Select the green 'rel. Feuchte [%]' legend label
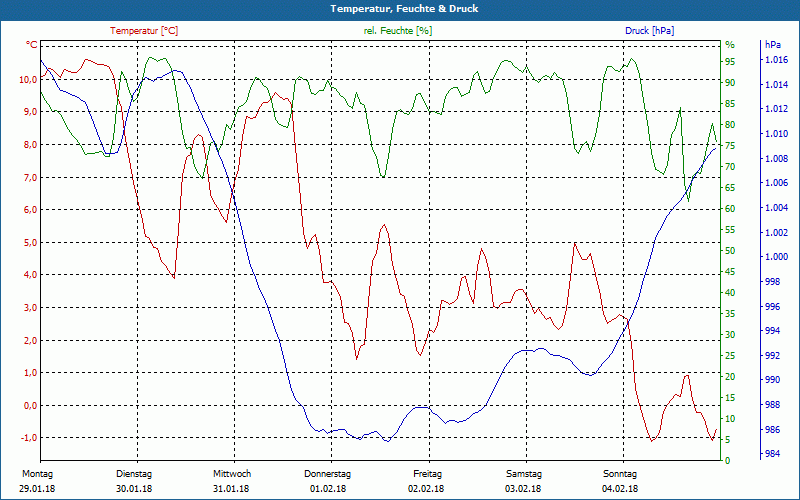The height and width of the screenshot is (500, 800). click(398, 31)
